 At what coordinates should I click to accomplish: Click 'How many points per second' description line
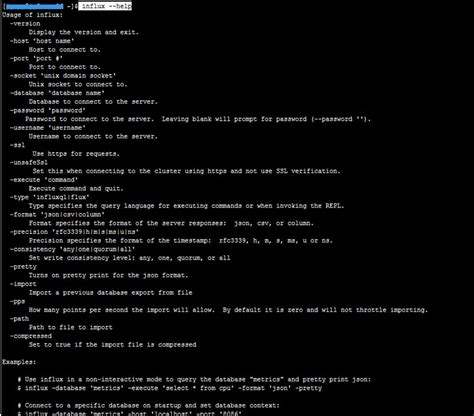pyautogui.click(x=228, y=310)
